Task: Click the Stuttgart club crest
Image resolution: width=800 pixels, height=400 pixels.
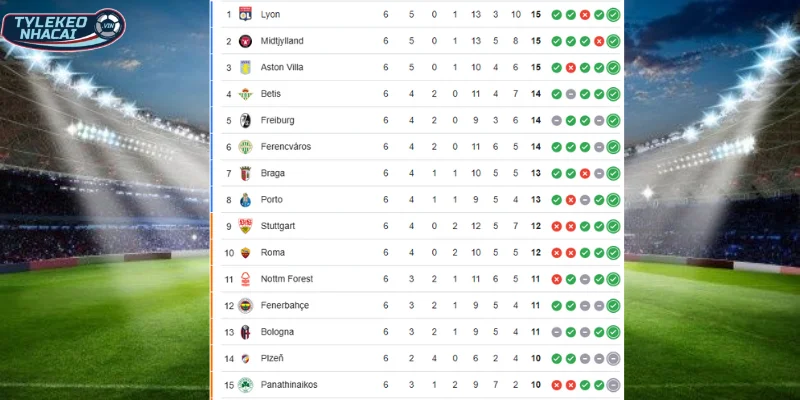Action: [244, 226]
